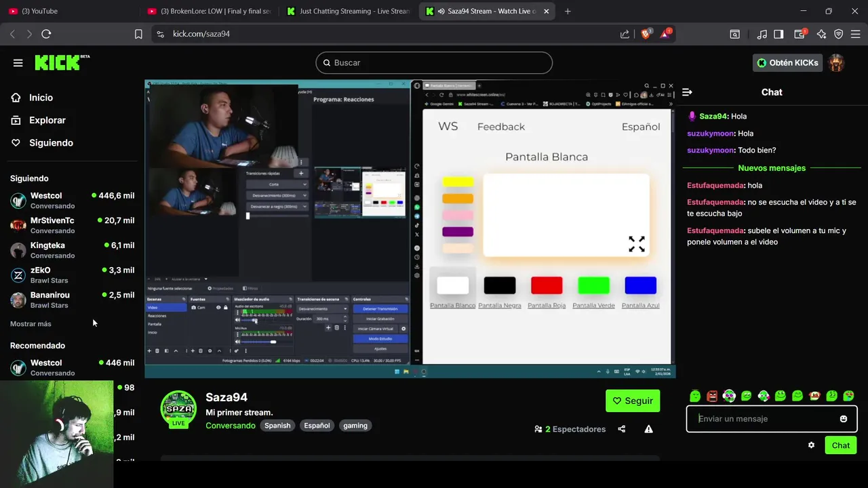Open the Brave Rewards triangle icon
This screenshot has height=488, width=868.
click(665, 34)
